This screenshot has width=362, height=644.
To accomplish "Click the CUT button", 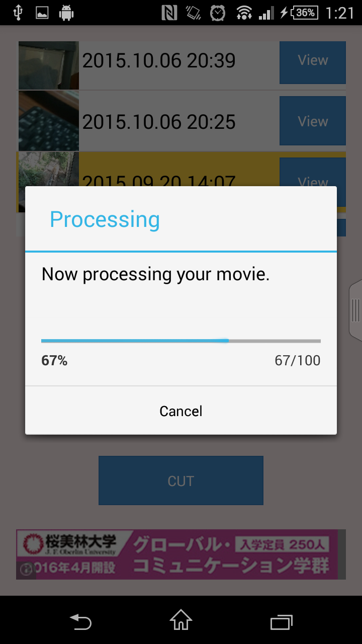I will tap(181, 480).
